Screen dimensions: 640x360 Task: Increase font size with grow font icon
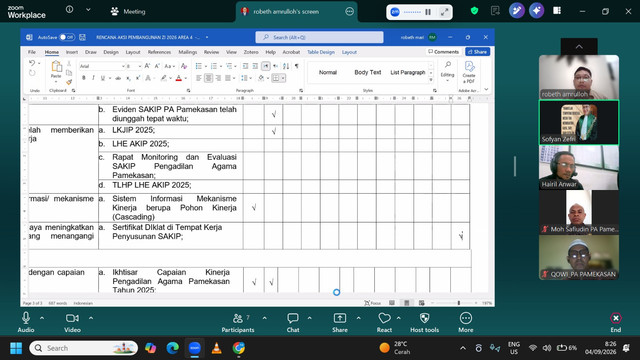click(147, 66)
